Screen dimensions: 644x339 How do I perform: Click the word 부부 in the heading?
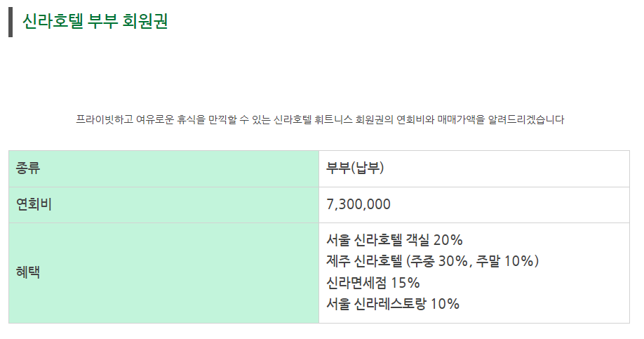tap(102, 21)
